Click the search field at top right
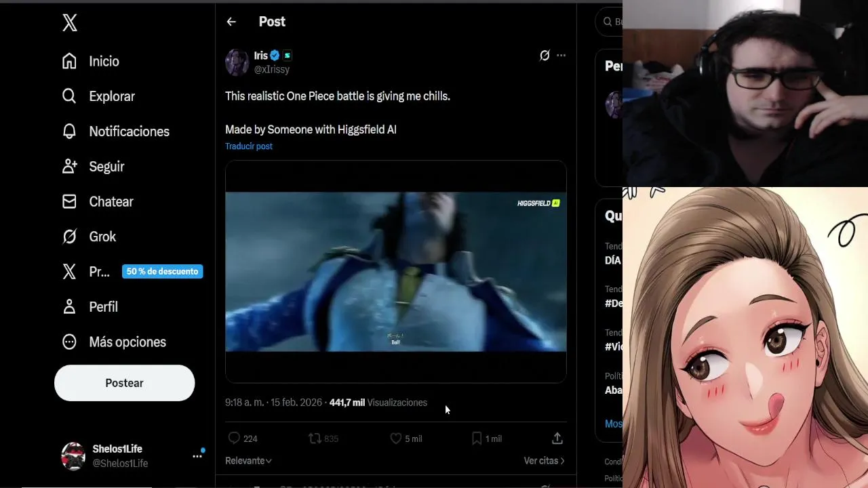The width and height of the screenshot is (868, 488). click(x=609, y=22)
